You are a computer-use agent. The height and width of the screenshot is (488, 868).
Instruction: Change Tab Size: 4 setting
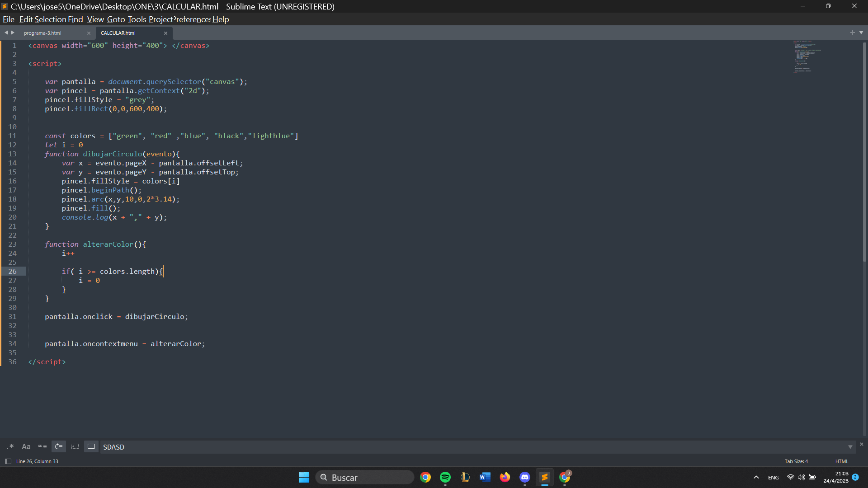pyautogui.click(x=796, y=461)
